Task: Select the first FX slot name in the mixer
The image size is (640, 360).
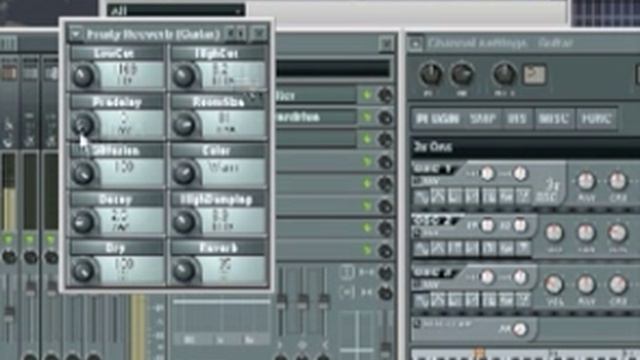Action: (x=316, y=96)
